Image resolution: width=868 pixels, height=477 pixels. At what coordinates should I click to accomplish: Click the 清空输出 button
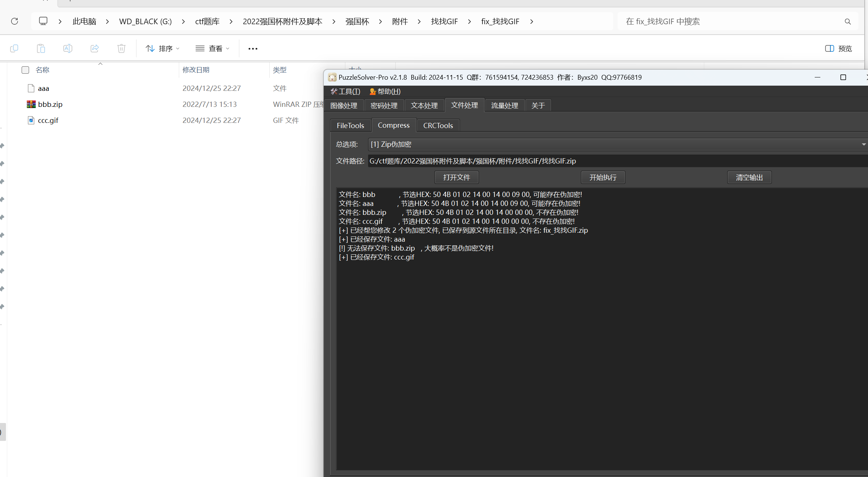(749, 178)
